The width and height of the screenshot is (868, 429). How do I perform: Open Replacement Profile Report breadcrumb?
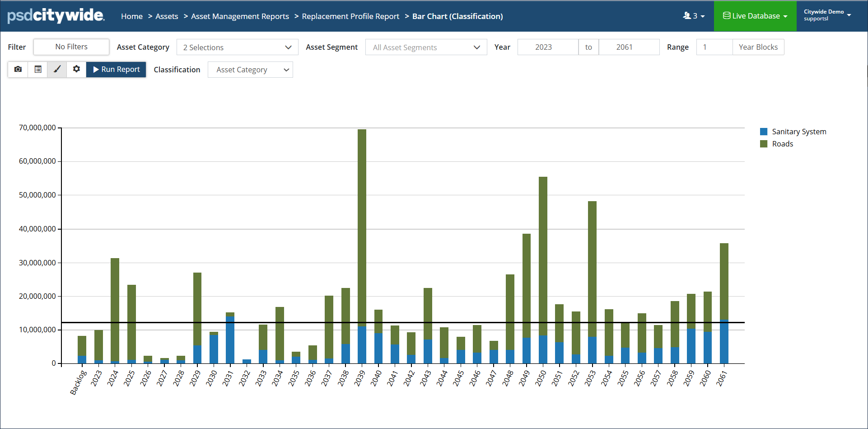pos(350,16)
